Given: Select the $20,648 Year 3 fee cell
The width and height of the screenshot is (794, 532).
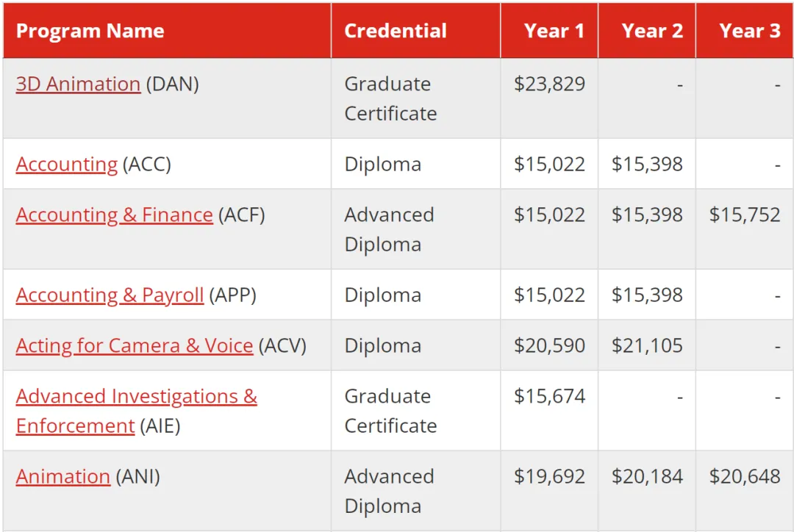Looking at the screenshot, I should 745,477.
